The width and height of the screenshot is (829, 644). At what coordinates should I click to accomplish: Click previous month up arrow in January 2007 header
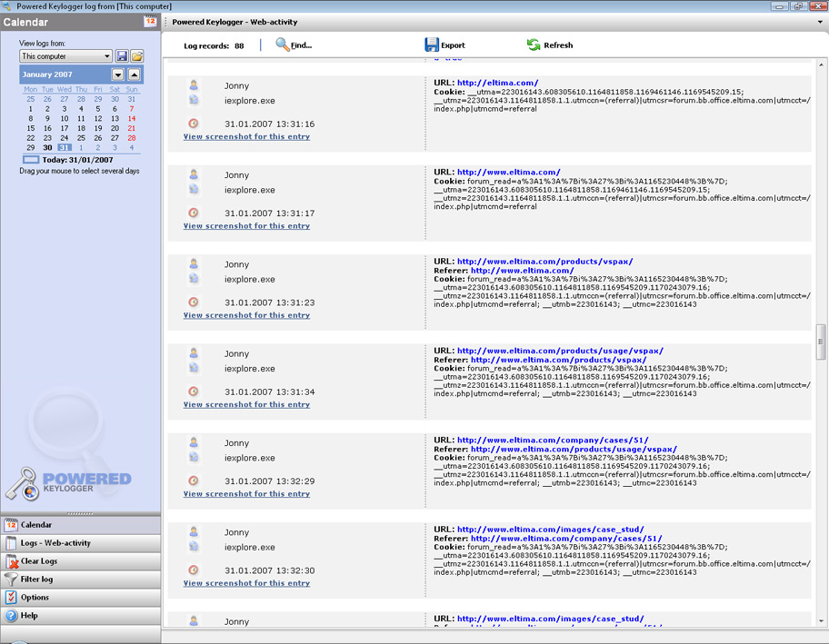click(135, 74)
